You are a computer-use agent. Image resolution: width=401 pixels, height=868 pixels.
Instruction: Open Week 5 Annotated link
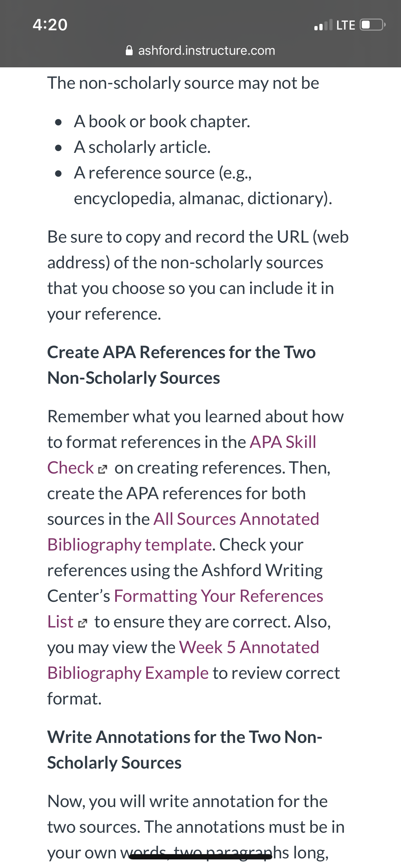point(249,647)
